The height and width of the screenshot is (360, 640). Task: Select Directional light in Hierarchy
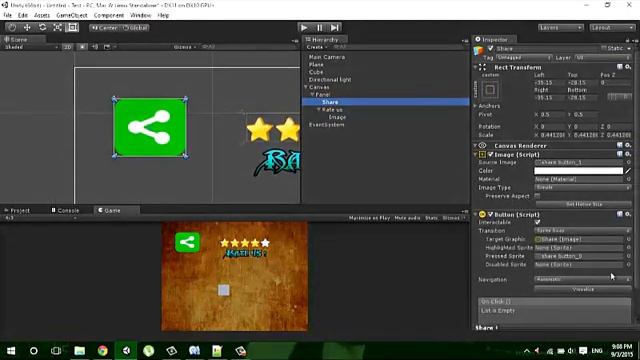pos(330,80)
